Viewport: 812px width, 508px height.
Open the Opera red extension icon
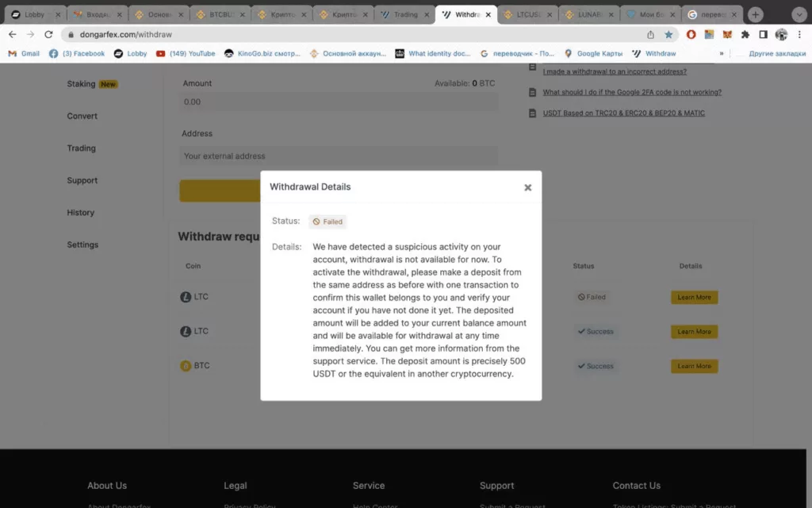[691, 35]
